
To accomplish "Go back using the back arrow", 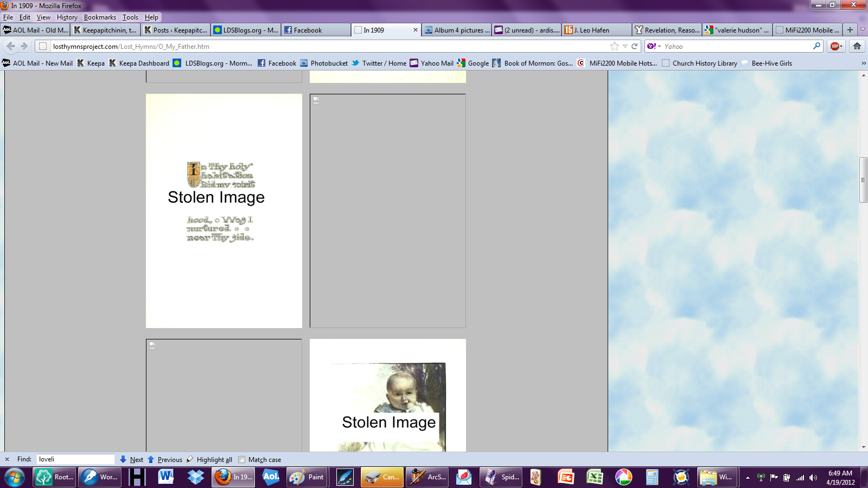I will [x=11, y=46].
